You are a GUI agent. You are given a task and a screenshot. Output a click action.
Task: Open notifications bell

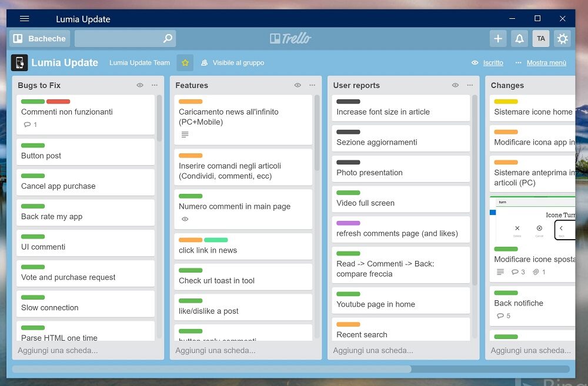click(x=519, y=39)
